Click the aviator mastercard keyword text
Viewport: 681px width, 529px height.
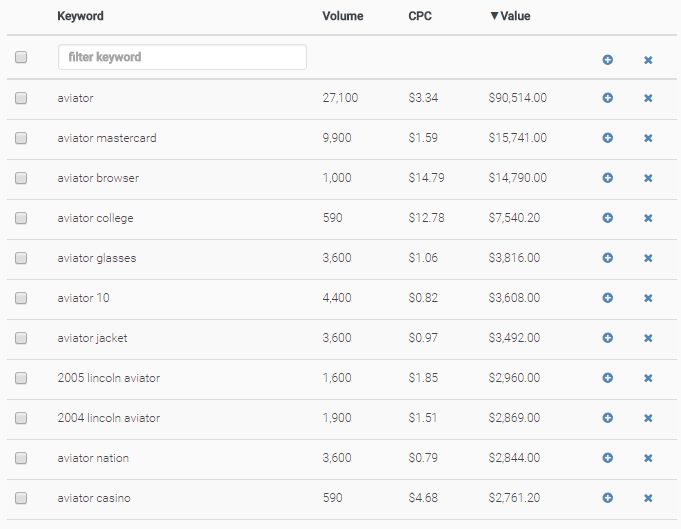click(x=107, y=138)
